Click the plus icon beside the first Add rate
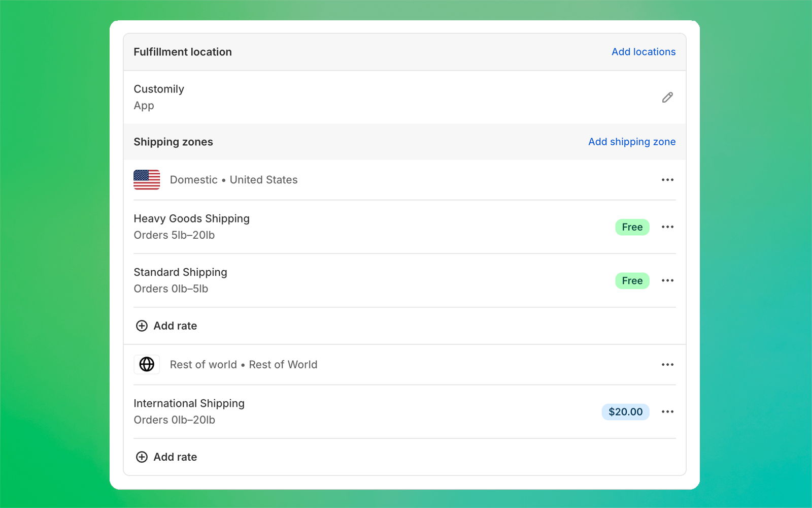 coord(142,326)
